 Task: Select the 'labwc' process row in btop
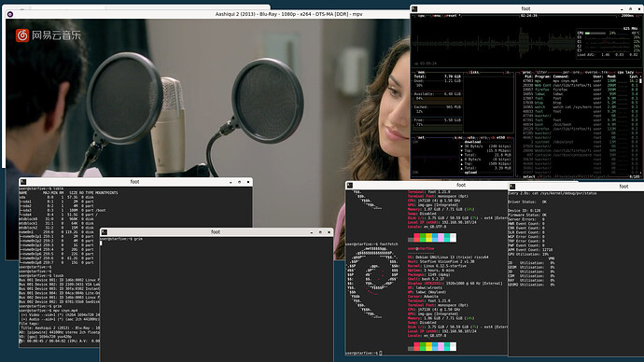point(580,94)
